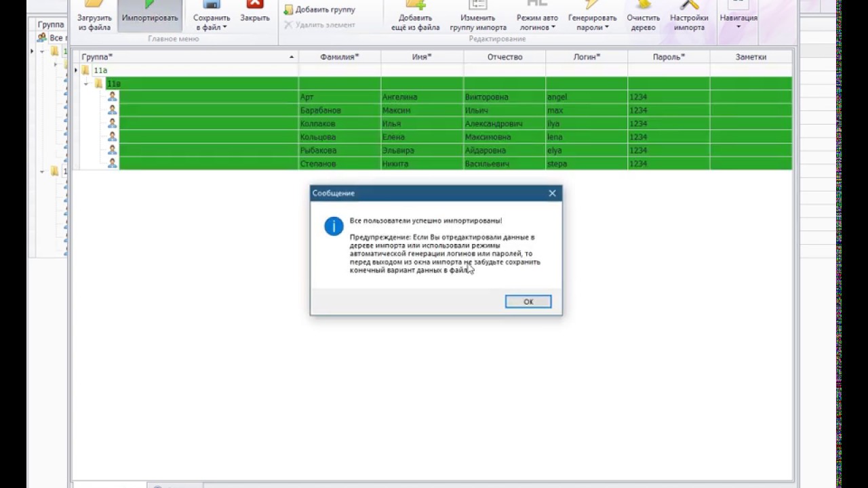Select the surname cell Кольцова
868x488 pixels.
[x=340, y=137]
